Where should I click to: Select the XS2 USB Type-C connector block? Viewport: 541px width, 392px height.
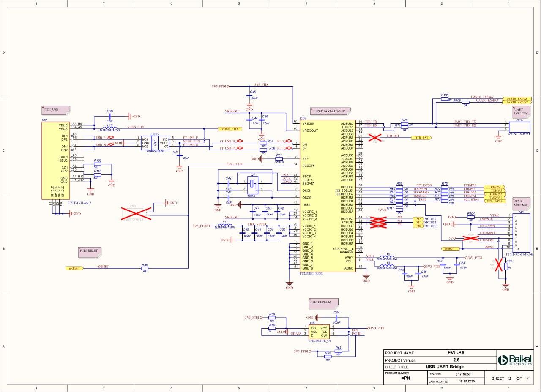(55, 160)
